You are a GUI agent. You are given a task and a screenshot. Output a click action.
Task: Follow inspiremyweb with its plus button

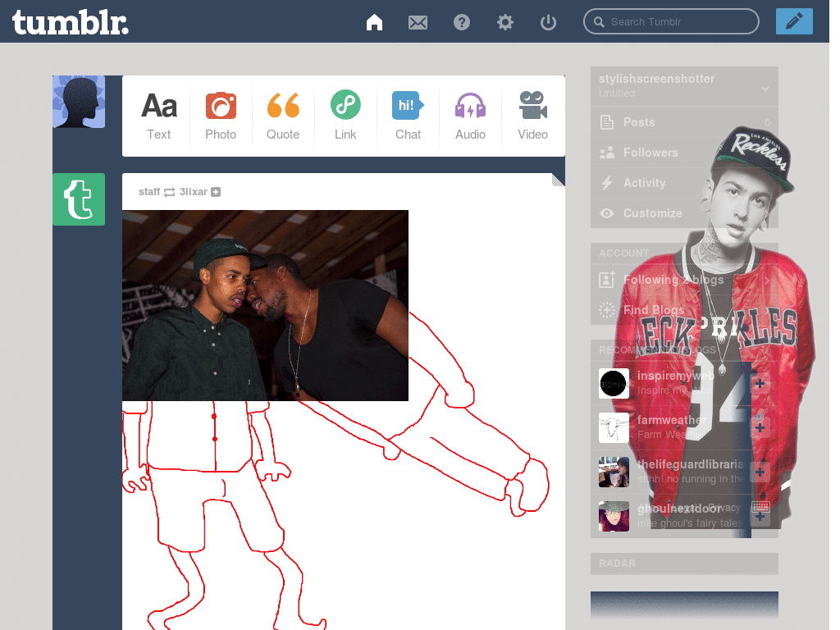(x=760, y=384)
